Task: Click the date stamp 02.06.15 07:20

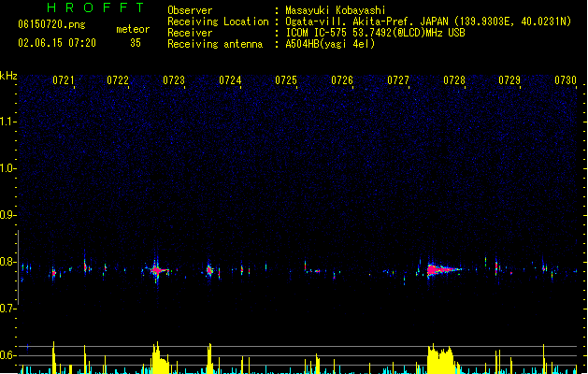Action: (57, 43)
